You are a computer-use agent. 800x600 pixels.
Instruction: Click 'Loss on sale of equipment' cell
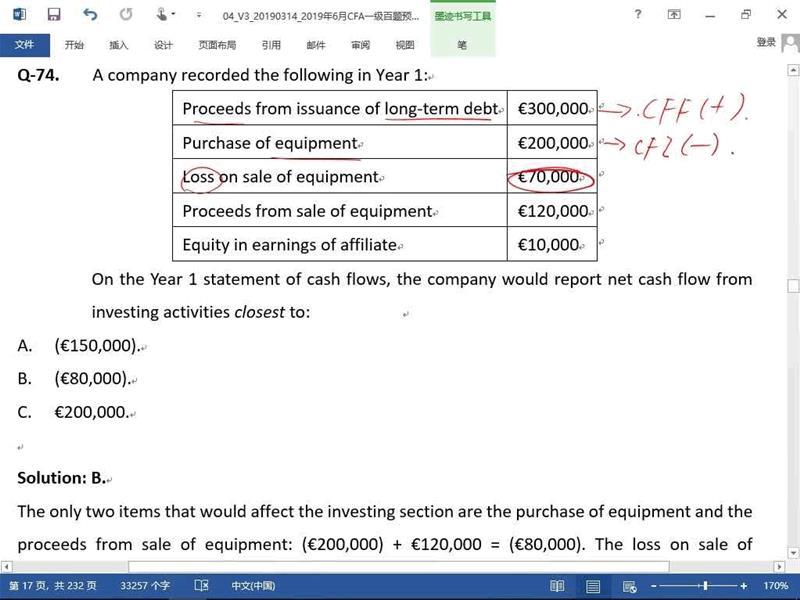coord(340,177)
